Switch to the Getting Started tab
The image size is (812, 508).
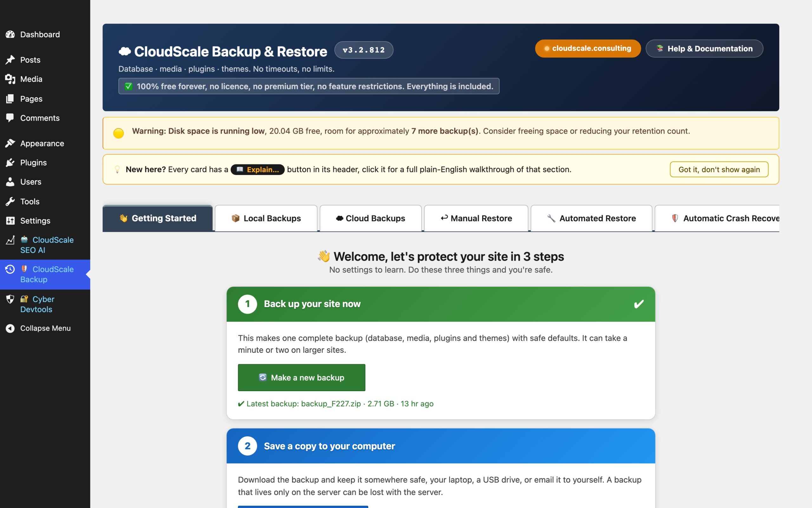[x=157, y=218]
